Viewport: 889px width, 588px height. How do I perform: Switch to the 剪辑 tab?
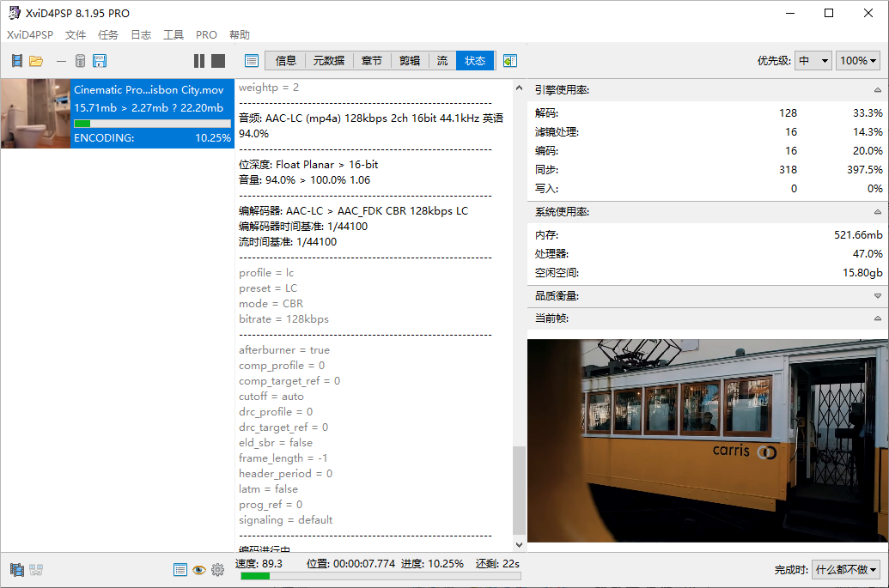410,61
